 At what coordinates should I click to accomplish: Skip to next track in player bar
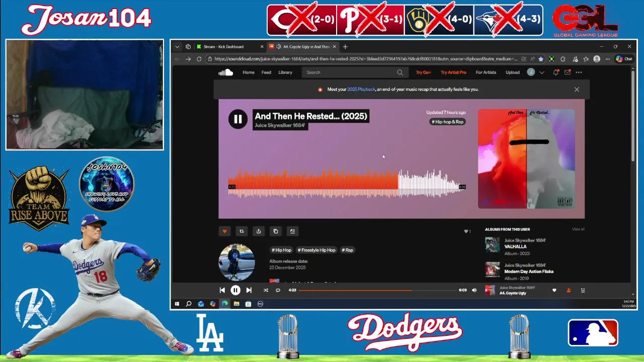coord(249,290)
